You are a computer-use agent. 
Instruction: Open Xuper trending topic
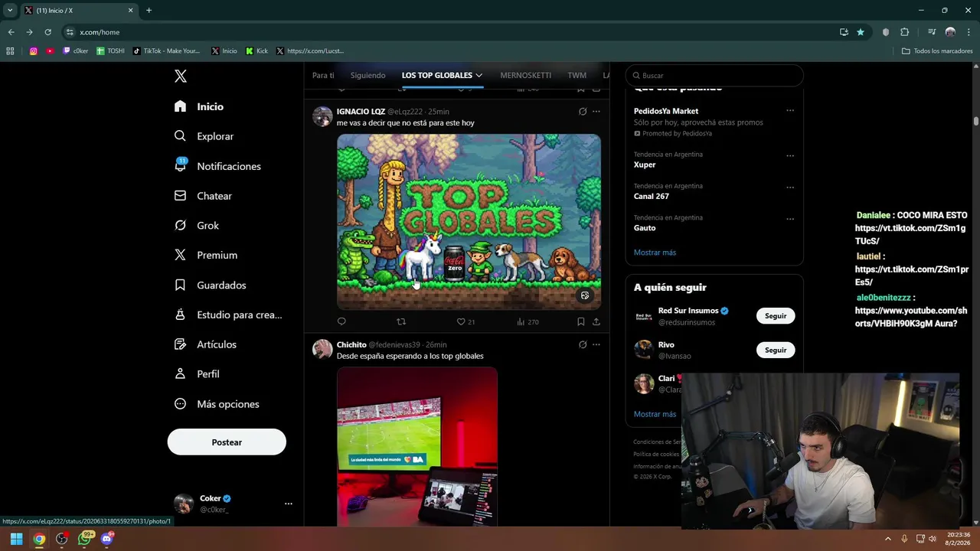(645, 165)
